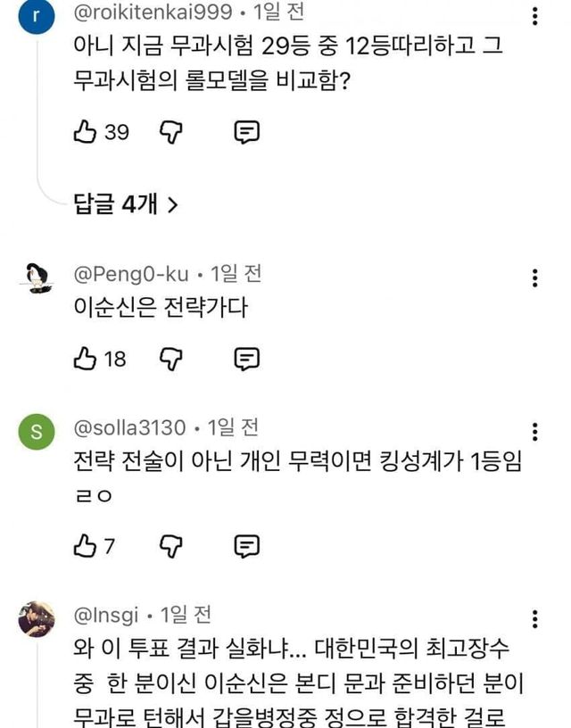Viewport: 571px width, 728px height.
Task: View the @solla3130 profile avatar
Action: tap(36, 434)
